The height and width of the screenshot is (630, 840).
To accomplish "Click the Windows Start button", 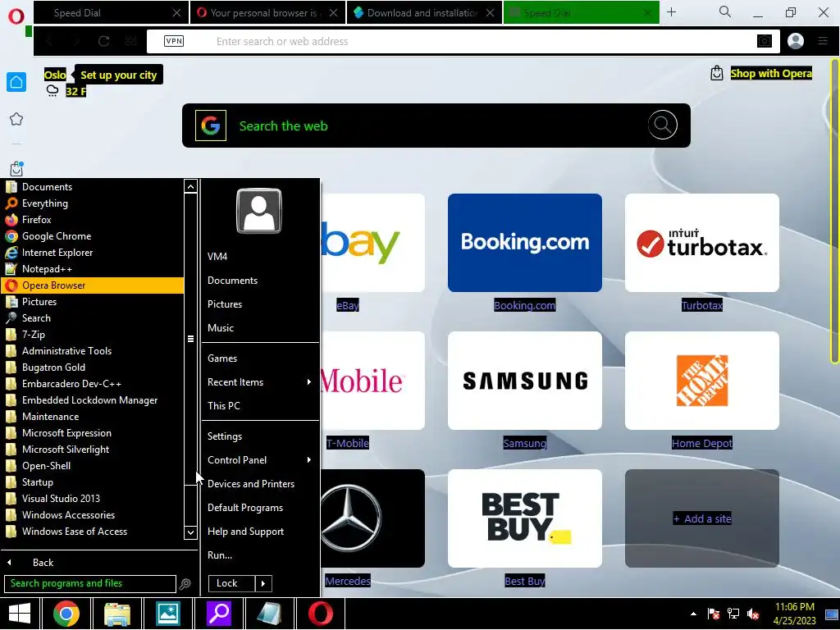I will tap(20, 614).
